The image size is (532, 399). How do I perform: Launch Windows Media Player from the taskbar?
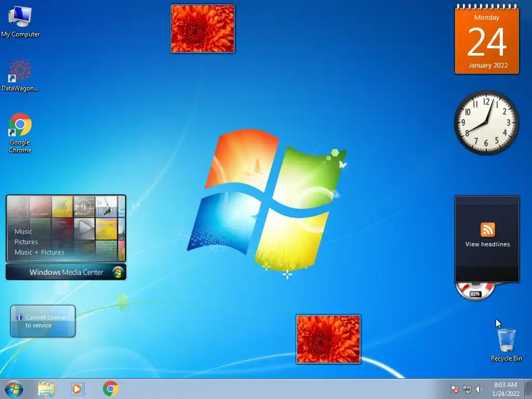77,389
